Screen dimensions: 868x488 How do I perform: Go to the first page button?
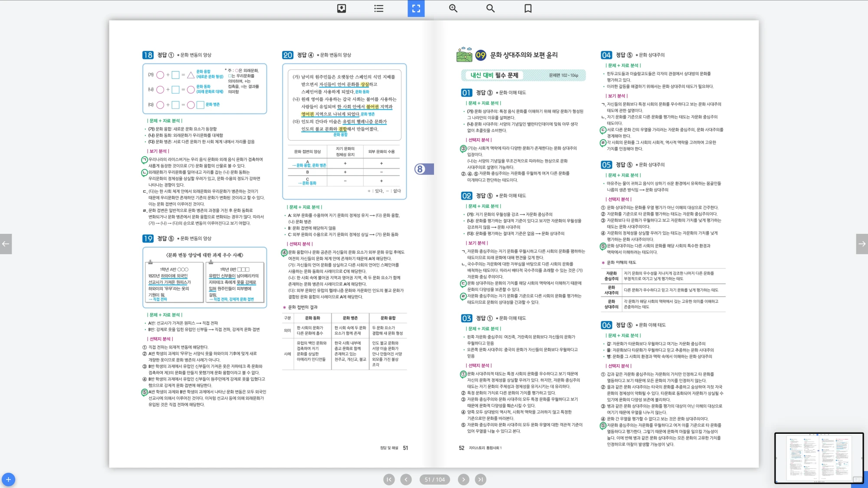click(x=389, y=479)
